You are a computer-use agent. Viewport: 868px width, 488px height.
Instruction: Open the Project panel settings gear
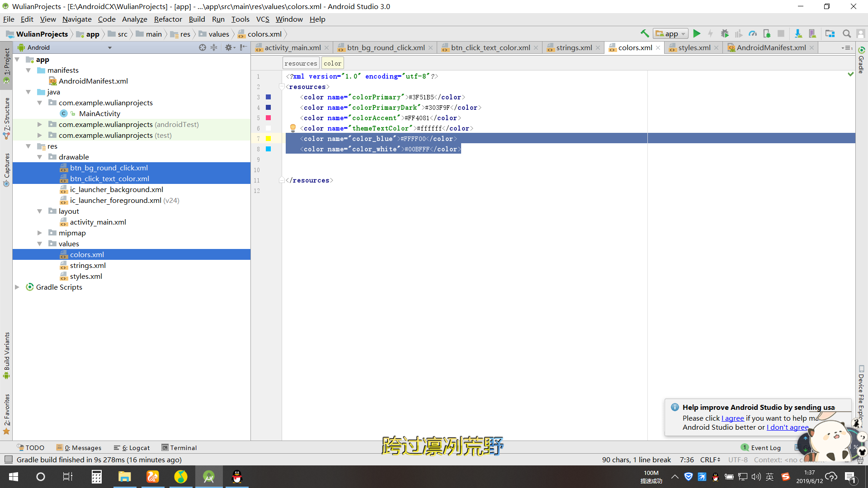(230, 47)
